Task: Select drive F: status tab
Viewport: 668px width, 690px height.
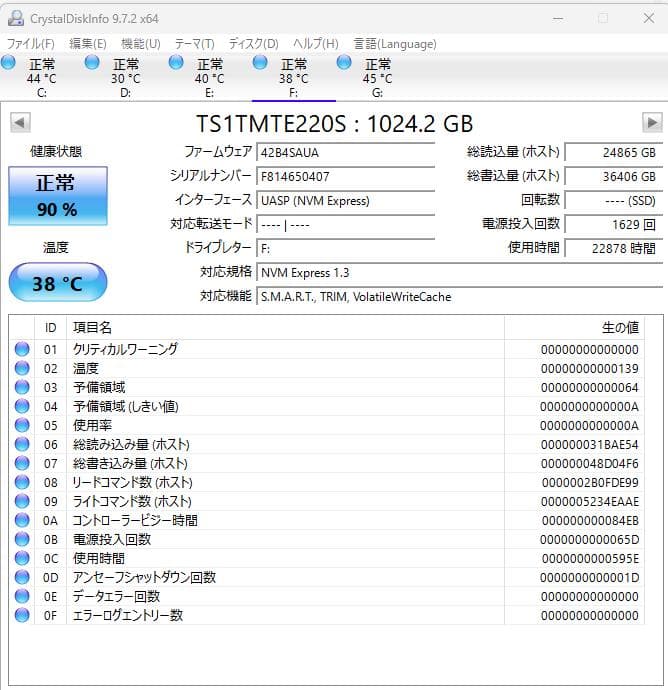Action: click(294, 77)
